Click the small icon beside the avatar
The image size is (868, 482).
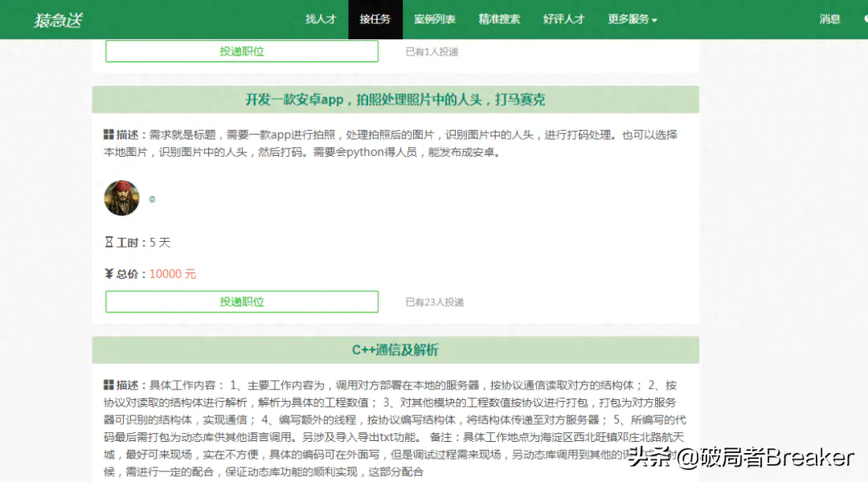(152, 199)
